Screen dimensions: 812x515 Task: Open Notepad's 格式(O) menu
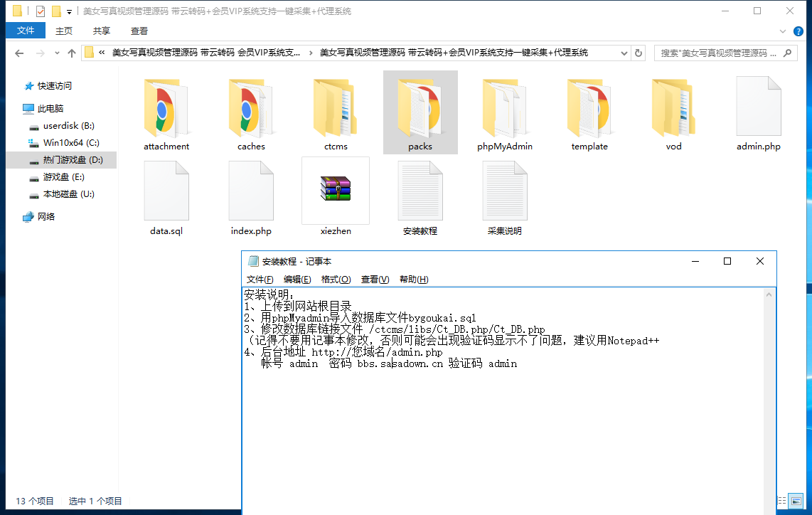(x=336, y=280)
